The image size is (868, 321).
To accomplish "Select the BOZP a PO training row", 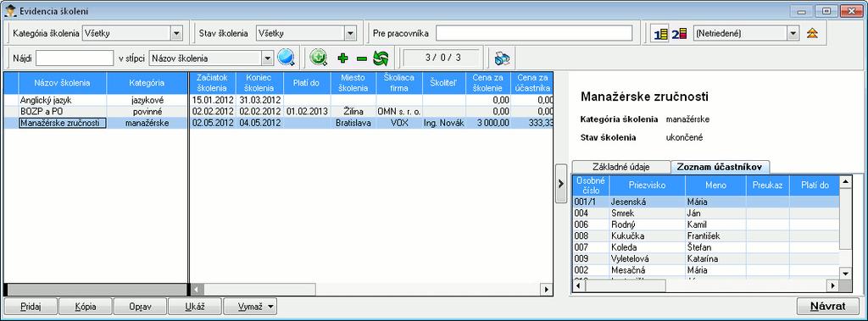I will click(278, 111).
